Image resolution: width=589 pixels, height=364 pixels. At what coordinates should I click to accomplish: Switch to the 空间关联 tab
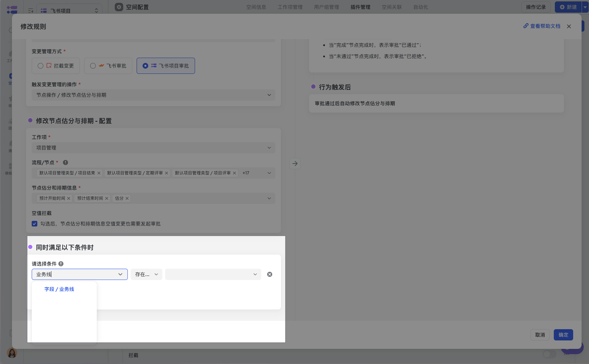pyautogui.click(x=392, y=7)
